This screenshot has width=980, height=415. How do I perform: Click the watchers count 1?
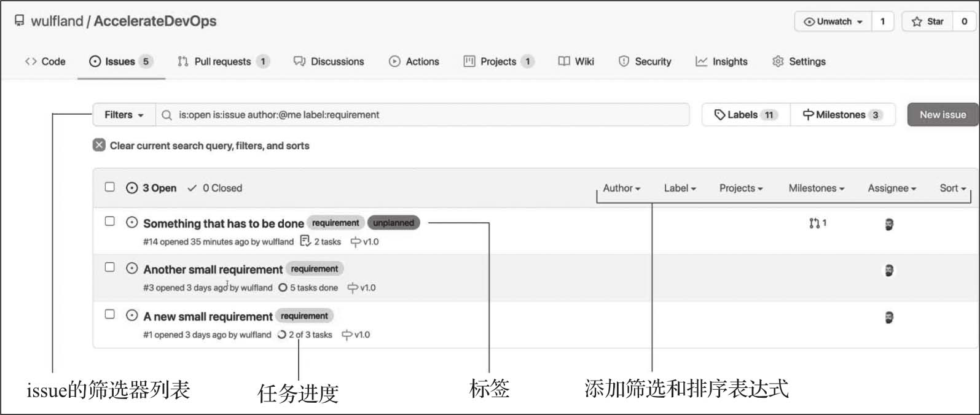tap(883, 21)
